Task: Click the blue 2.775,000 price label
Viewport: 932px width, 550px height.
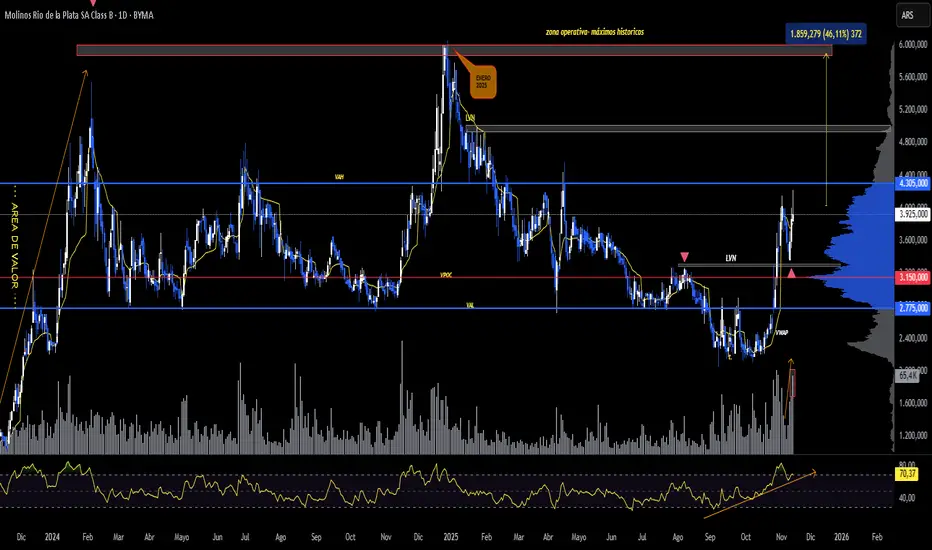Action: click(x=913, y=308)
